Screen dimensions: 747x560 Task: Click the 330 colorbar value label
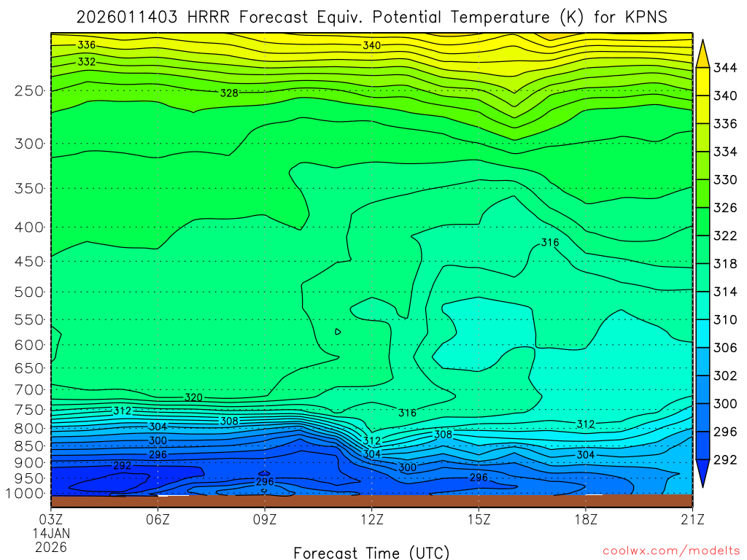724,179
